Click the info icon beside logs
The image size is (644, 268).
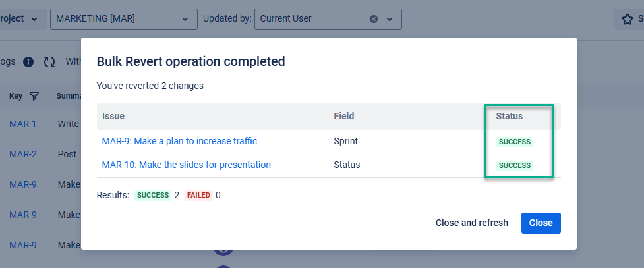[x=28, y=62]
